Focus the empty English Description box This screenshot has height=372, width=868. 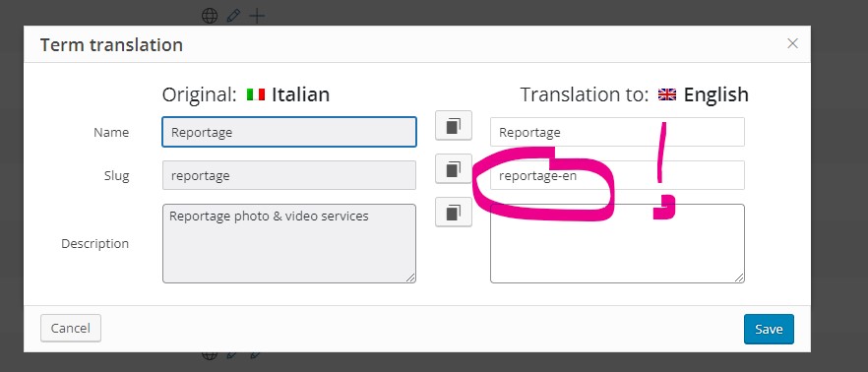(x=617, y=244)
